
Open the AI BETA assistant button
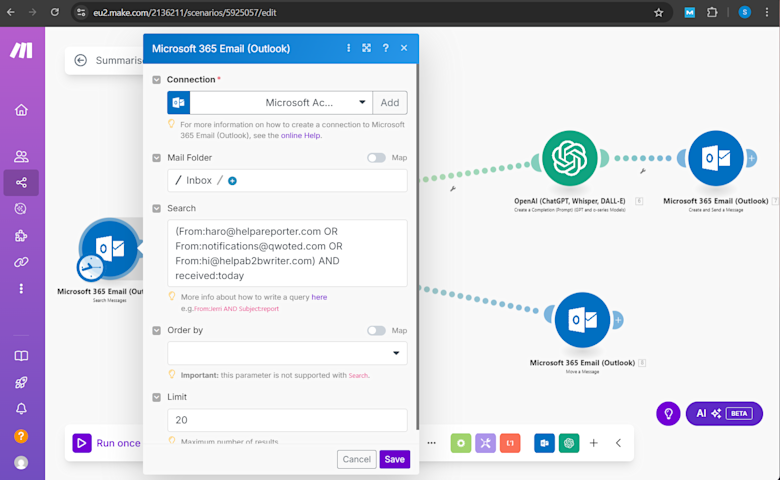(724, 413)
